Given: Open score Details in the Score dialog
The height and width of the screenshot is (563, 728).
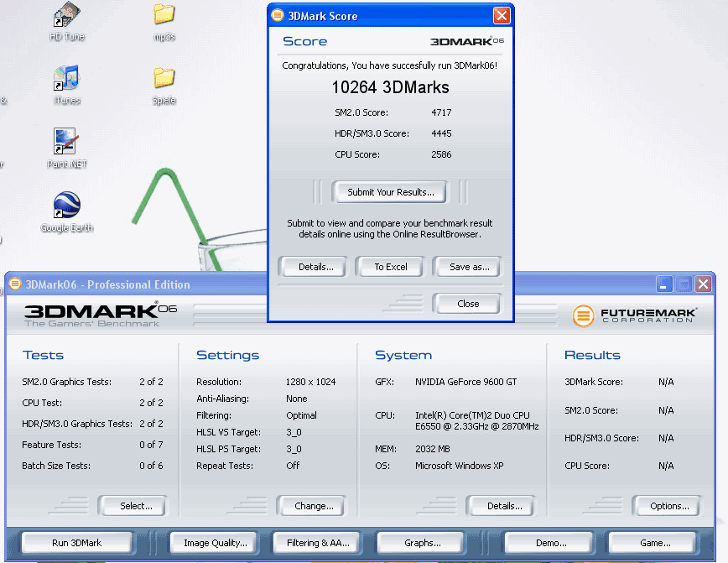Looking at the screenshot, I should [313, 267].
